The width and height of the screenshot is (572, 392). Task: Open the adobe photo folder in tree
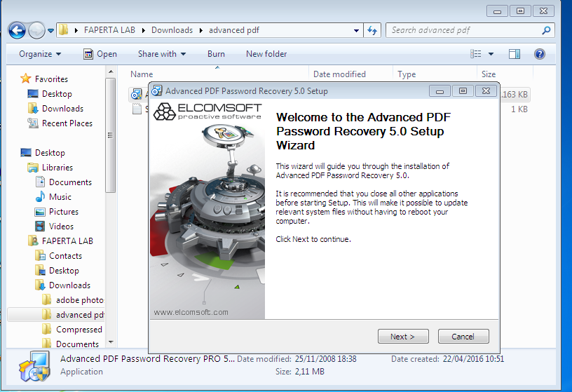click(x=80, y=300)
